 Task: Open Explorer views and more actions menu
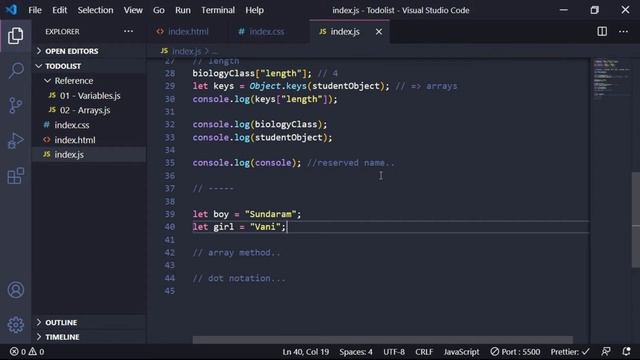click(128, 31)
